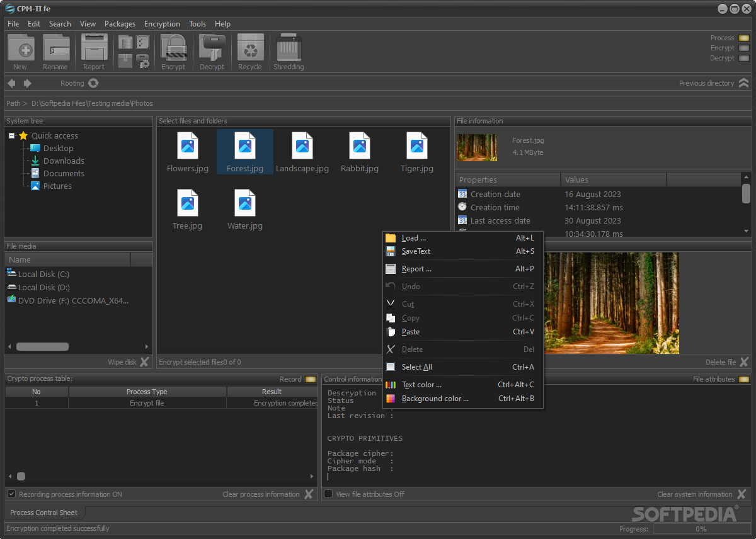756x539 pixels.
Task: Select Local Disk (C:) drive
Action: [x=43, y=274]
